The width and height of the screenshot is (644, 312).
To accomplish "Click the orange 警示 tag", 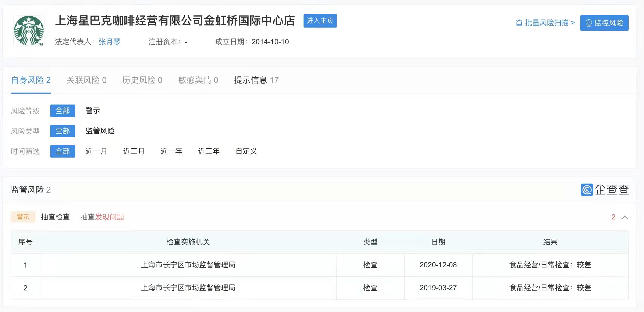I will [x=23, y=217].
